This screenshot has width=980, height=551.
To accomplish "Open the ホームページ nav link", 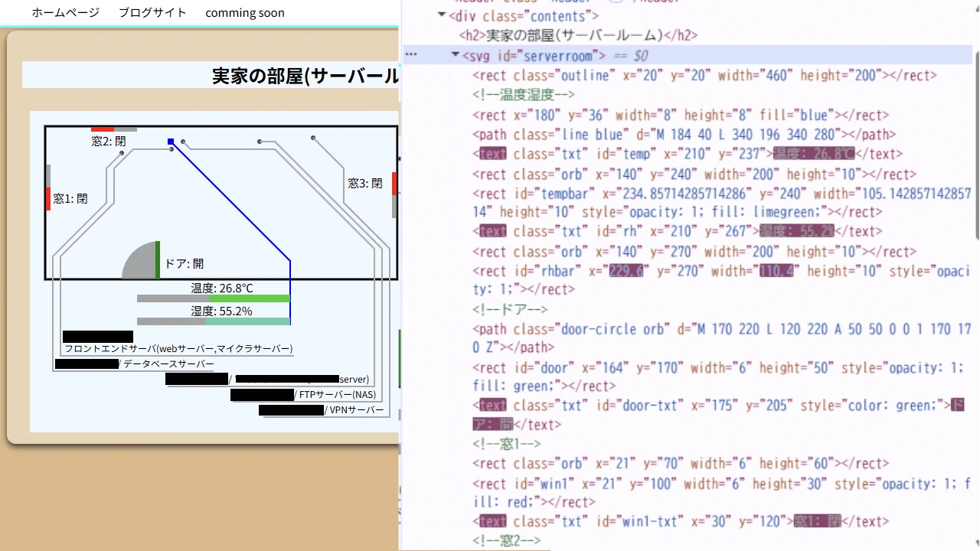I will tap(66, 12).
